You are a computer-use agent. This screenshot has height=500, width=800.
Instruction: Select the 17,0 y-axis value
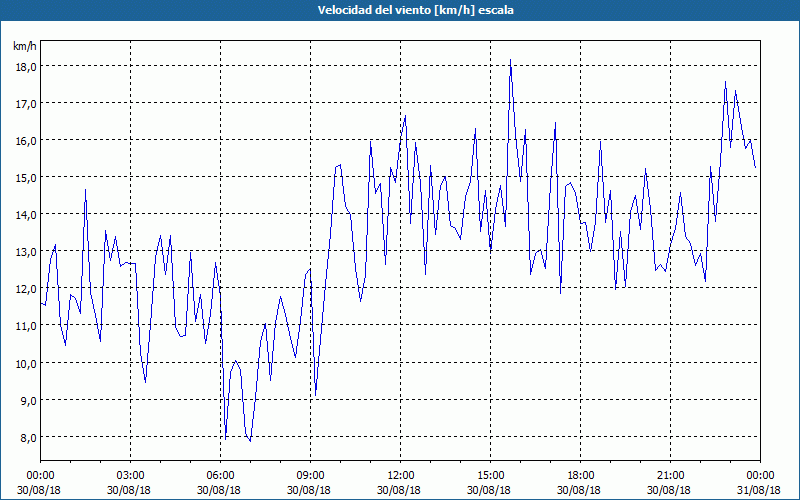[x=26, y=104]
